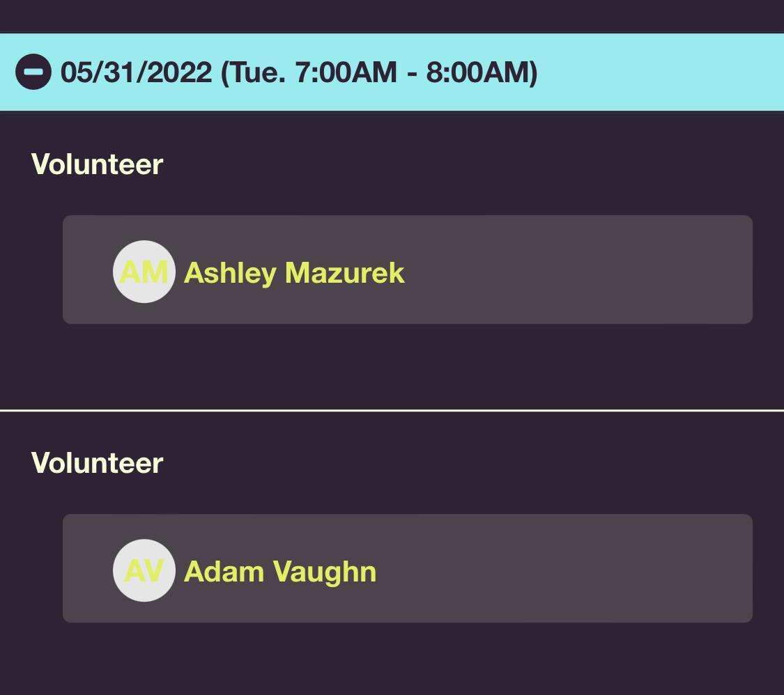Screen dimensions: 784x695
Task: Click the dark strip above the date header
Action: 392,15
